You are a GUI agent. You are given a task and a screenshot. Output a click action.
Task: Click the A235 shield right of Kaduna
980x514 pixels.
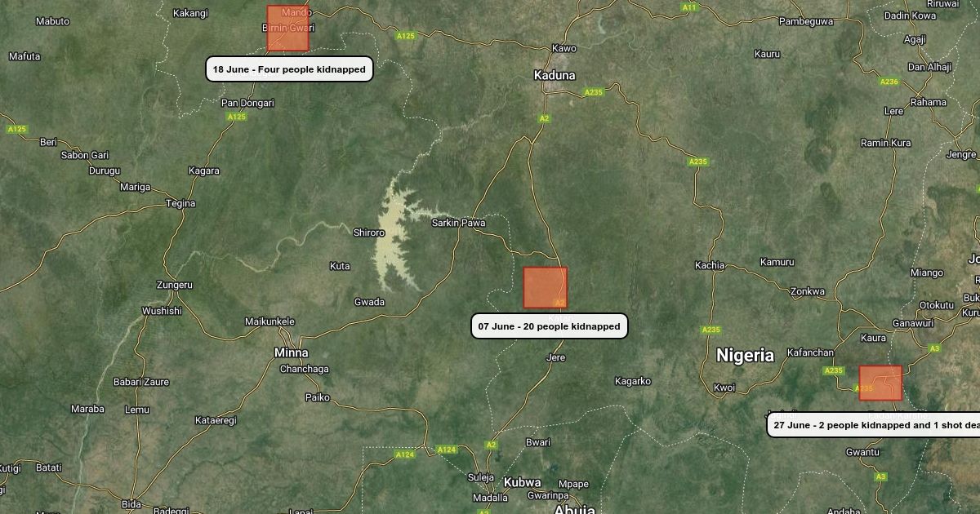pos(595,92)
